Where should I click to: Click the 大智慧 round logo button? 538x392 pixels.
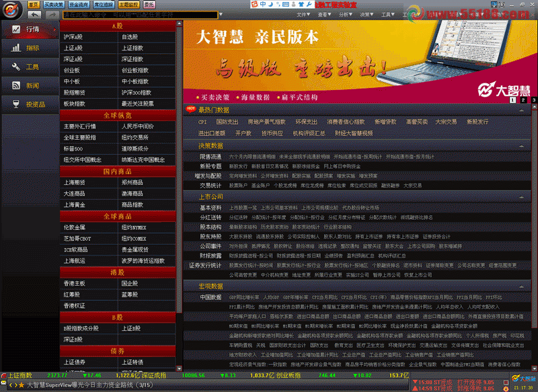click(x=11, y=9)
